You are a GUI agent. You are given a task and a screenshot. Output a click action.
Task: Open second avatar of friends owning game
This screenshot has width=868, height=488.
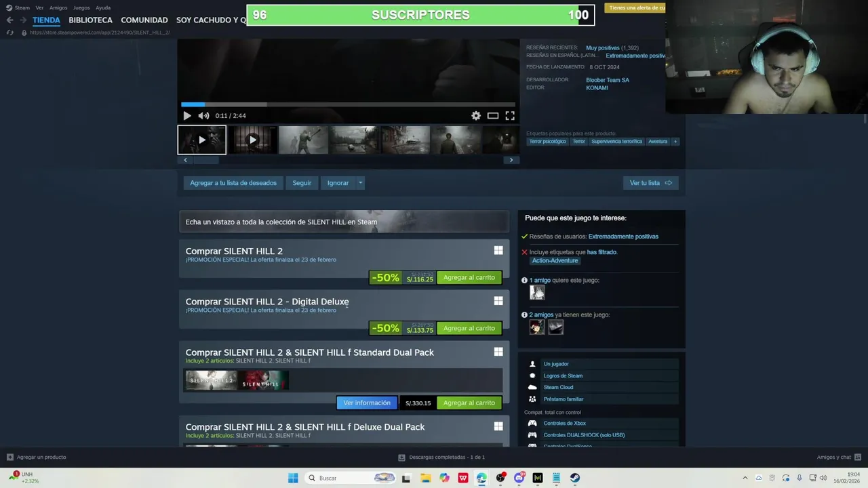pos(555,327)
